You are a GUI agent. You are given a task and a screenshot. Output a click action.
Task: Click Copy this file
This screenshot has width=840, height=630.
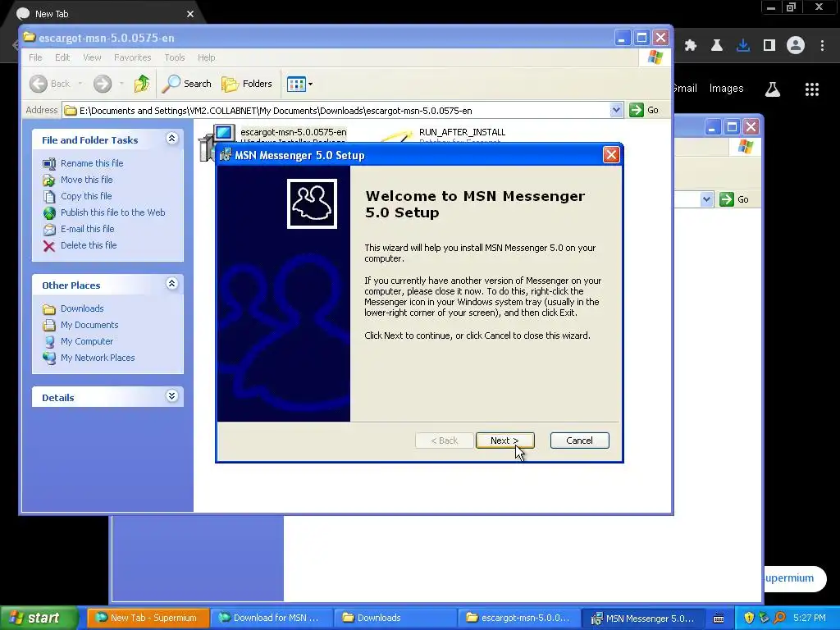point(85,196)
